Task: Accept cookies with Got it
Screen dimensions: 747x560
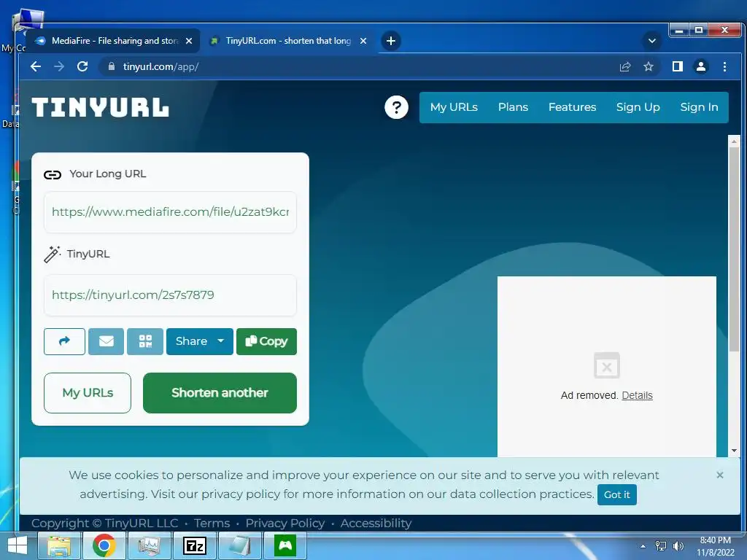Action: (617, 495)
